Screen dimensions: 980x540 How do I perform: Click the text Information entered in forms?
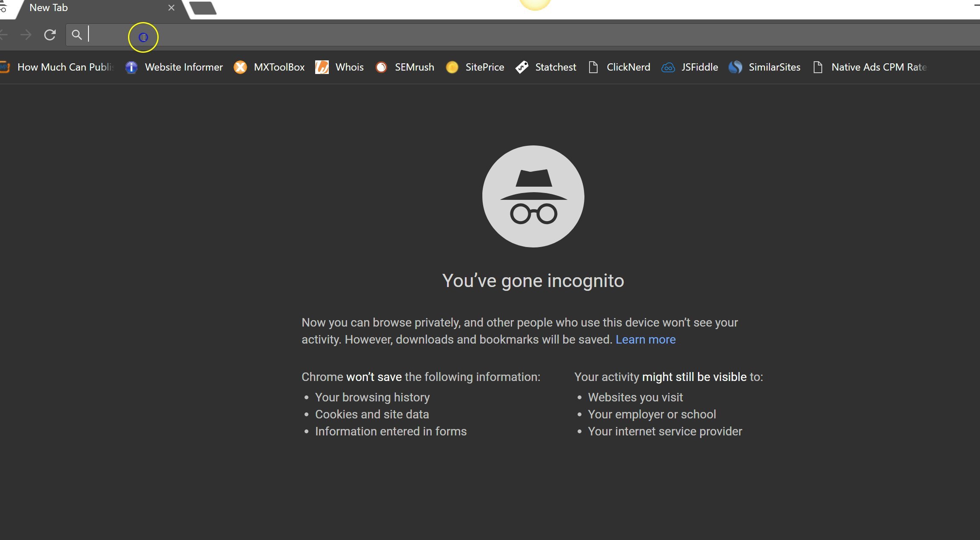click(x=391, y=432)
